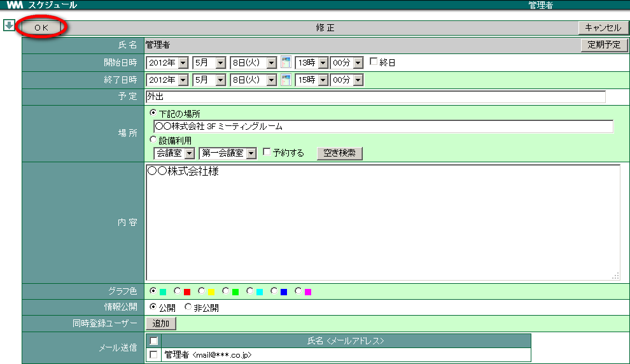Open the 第一会議室 room dropdown
This screenshot has width=630, height=364.
[227, 153]
